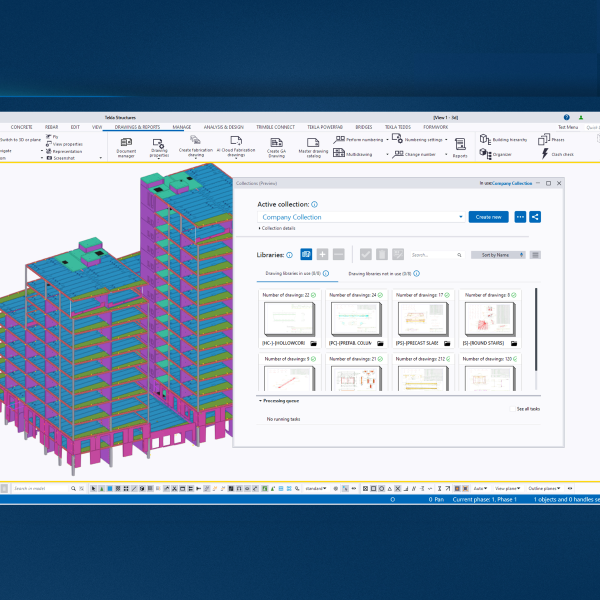Select the library thumbnail with 212 drawings
Image resolution: width=600 pixels, height=600 pixels.
click(423, 378)
